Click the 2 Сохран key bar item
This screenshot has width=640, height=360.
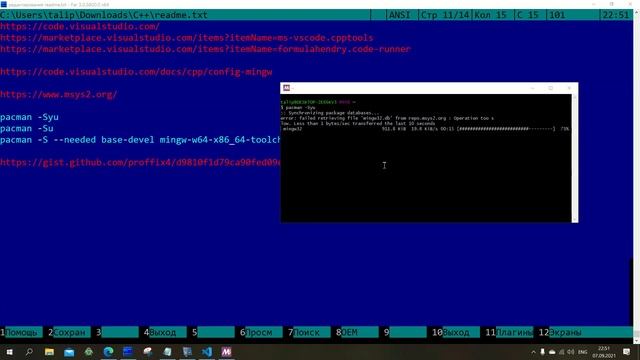(69, 332)
